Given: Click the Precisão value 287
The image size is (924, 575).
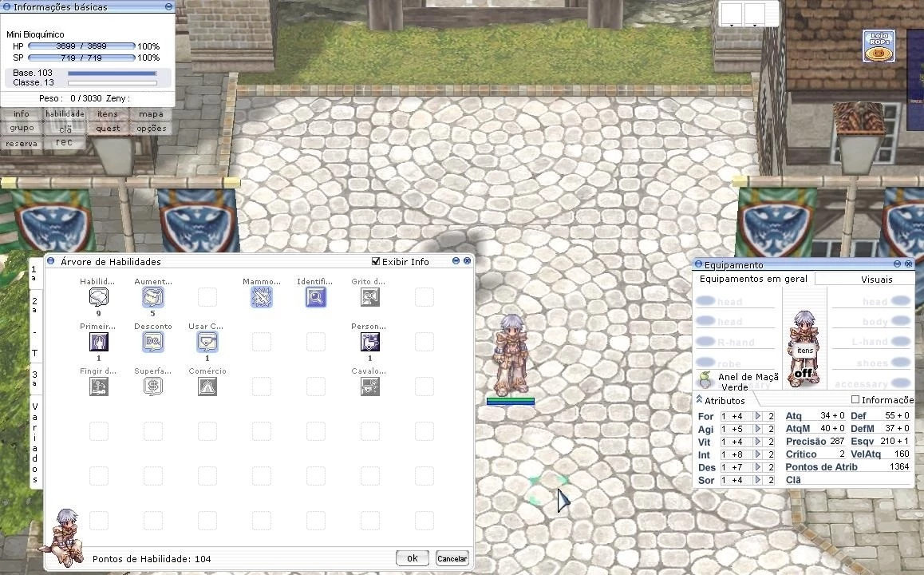Looking at the screenshot, I should coord(837,441).
